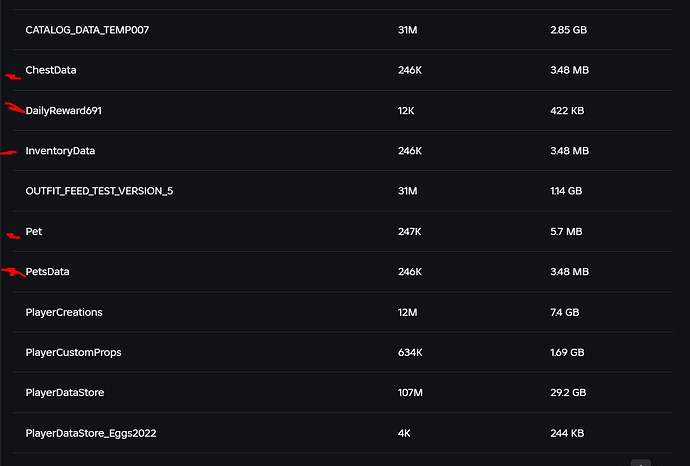
Task: Click the 634K count for PlayerCustomProps
Action: click(x=410, y=353)
